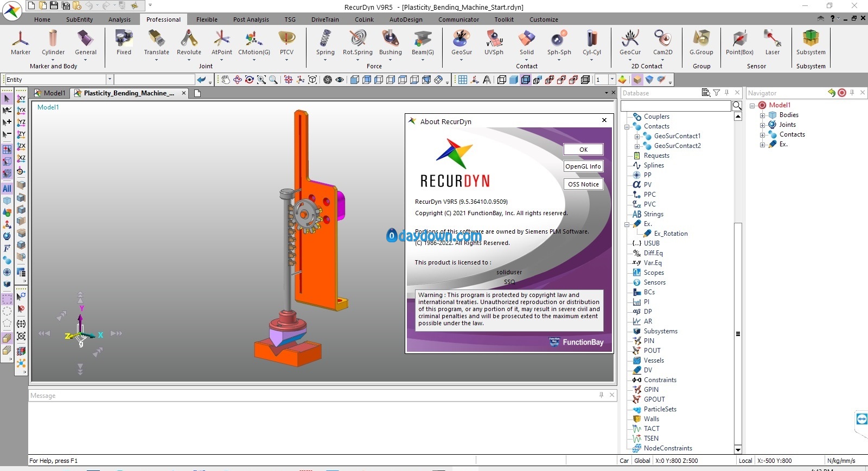This screenshot has height=471, width=868.
Task: Open the layer number dropdown showing 1
Action: (x=612, y=80)
